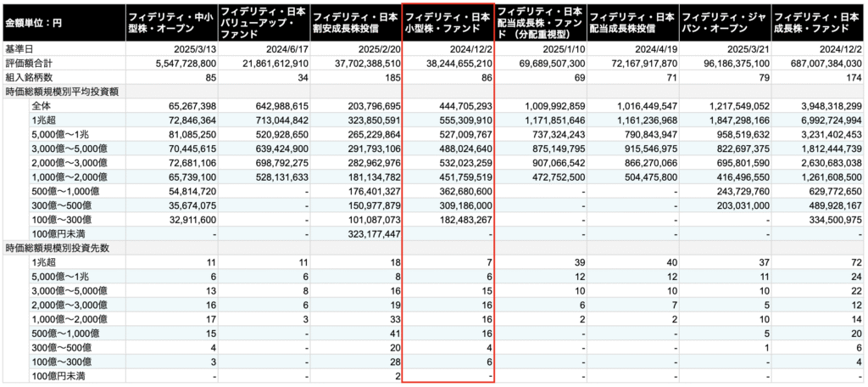
Task: Select the フィデリティ・日本割安成長株投信 column header
Action: coord(355,23)
